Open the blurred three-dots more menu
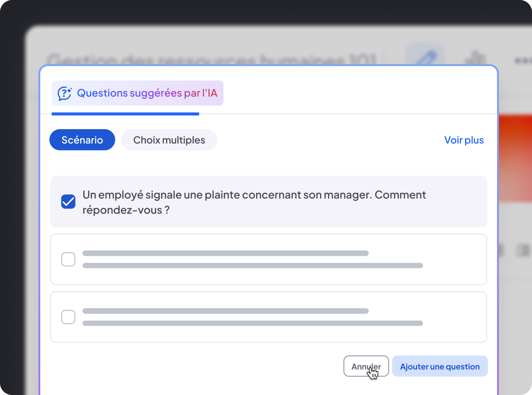Viewport: 532px width, 395px height. click(x=523, y=60)
